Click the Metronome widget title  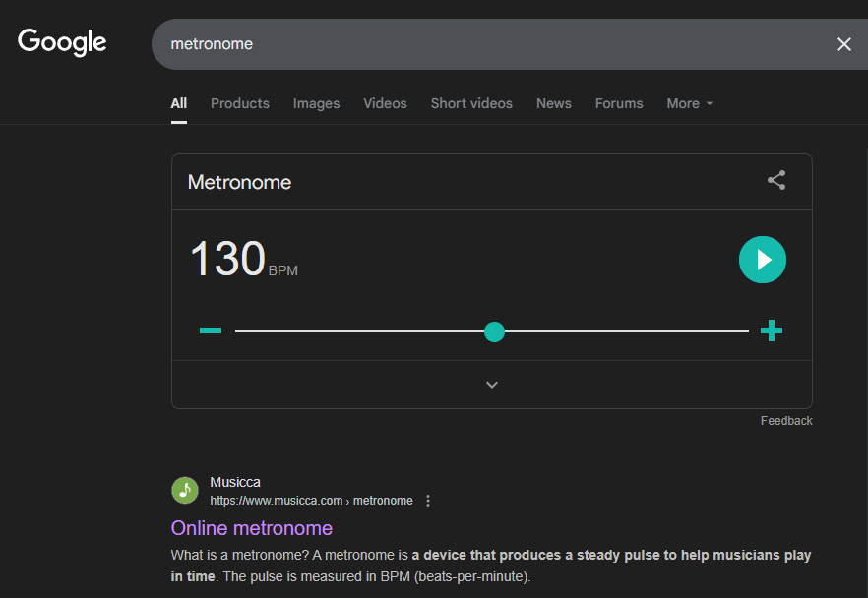pyautogui.click(x=239, y=183)
